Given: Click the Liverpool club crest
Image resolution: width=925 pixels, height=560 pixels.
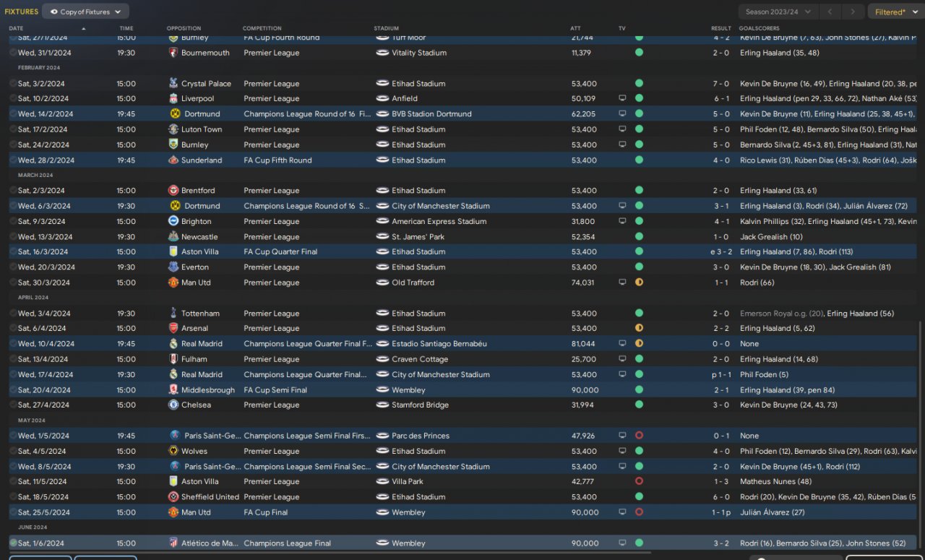Looking at the screenshot, I should pos(173,98).
